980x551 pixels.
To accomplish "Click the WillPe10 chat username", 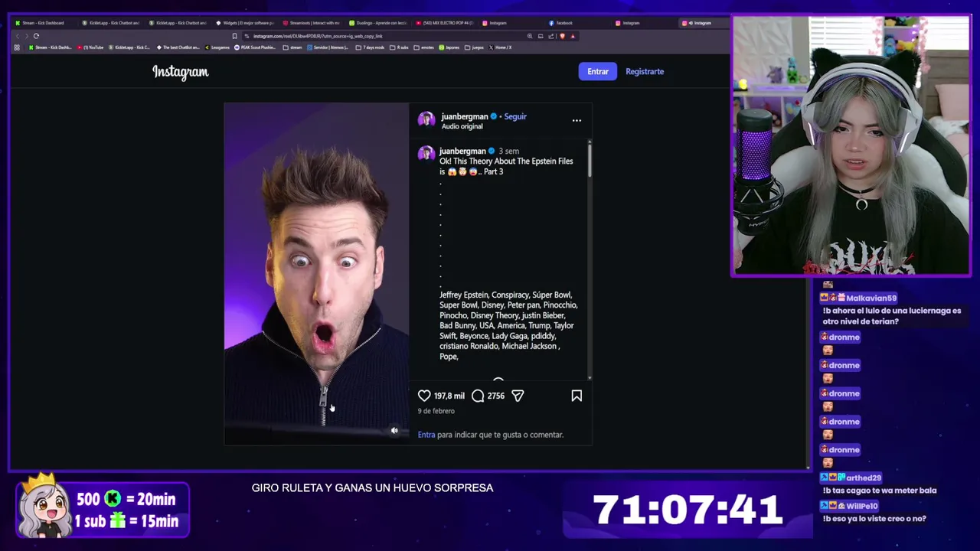I will point(862,506).
